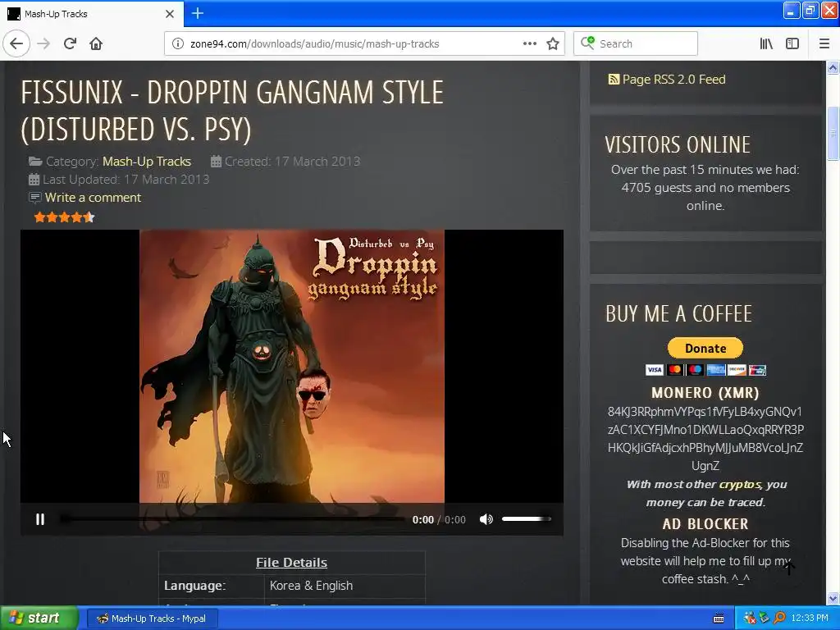Mute the player volume speaker icon
Screen dimensions: 840x630
click(x=486, y=519)
